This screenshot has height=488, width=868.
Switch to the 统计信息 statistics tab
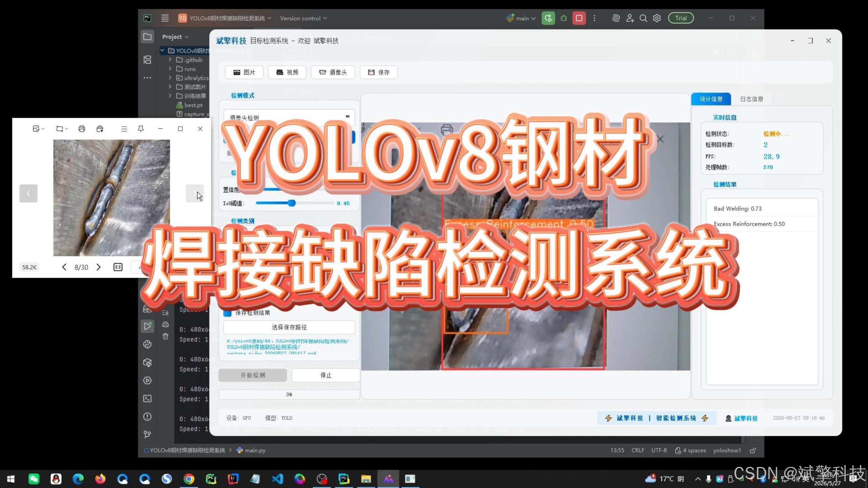[x=711, y=99]
